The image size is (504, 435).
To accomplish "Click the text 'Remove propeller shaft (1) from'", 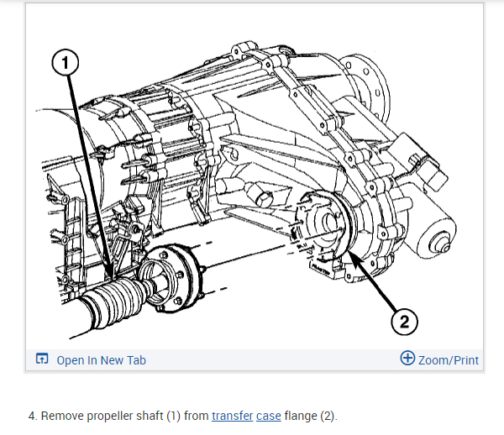I will click(x=124, y=416).
